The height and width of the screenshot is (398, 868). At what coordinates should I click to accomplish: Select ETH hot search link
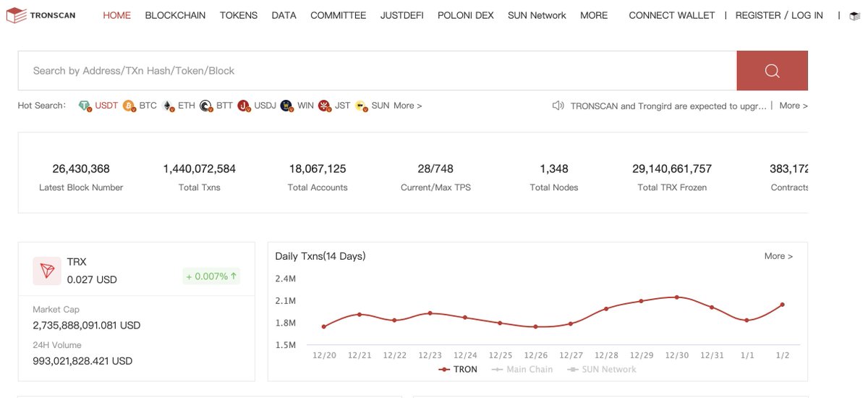[187, 106]
